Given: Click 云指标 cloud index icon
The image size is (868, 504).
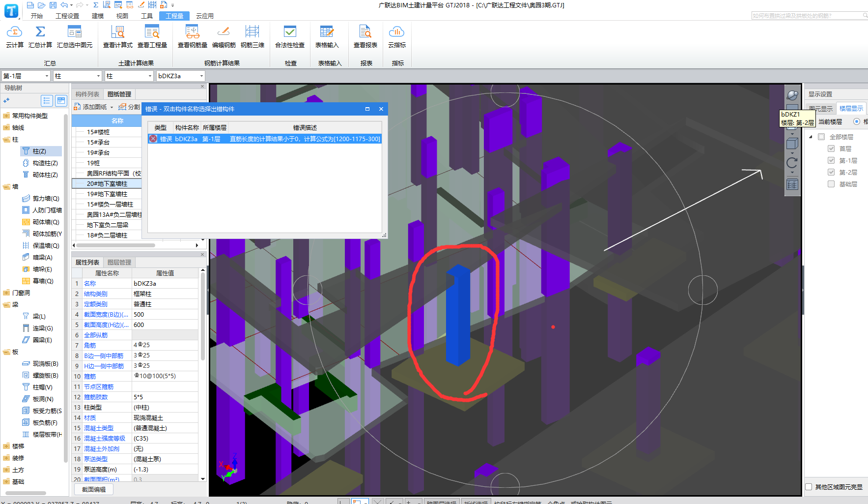Looking at the screenshot, I should (396, 32).
